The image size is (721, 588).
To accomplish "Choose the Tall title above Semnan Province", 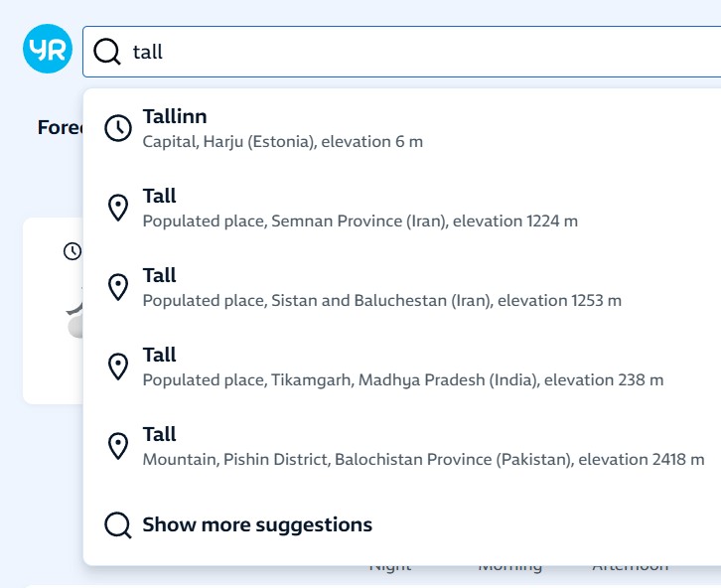I will pyautogui.click(x=160, y=197).
